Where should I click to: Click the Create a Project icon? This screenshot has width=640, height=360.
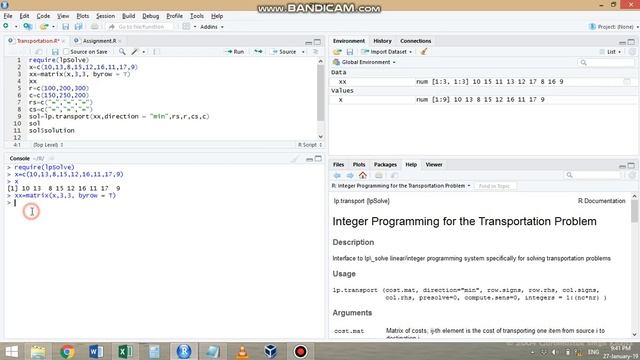click(x=28, y=27)
